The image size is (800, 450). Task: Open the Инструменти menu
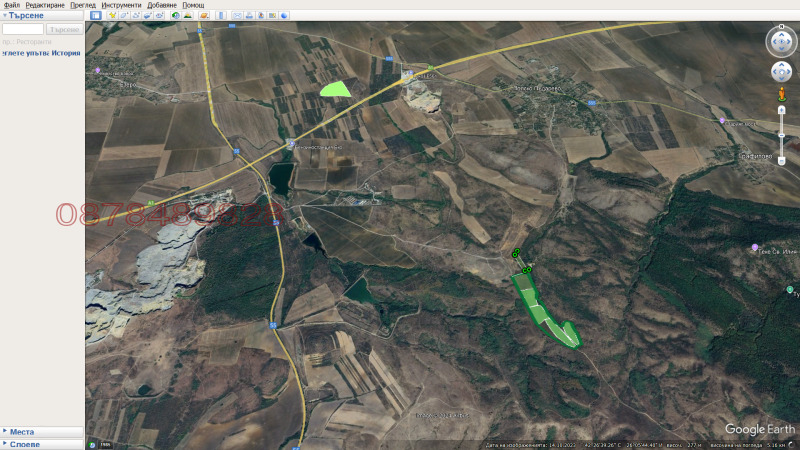tap(121, 5)
